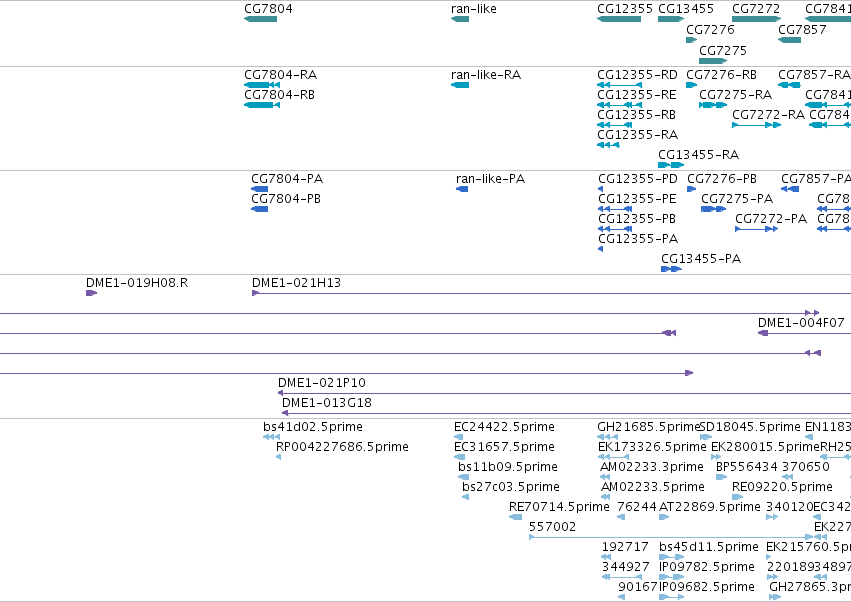This screenshot has height=602, width=851.
Task: Select EST bs45d11.5prime
Action: coord(671,557)
